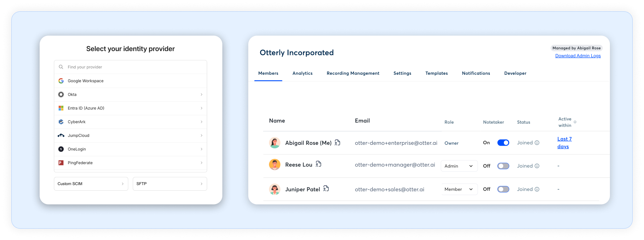The height and width of the screenshot is (240, 644).
Task: Click the Google Workspace logo icon
Action: click(61, 81)
